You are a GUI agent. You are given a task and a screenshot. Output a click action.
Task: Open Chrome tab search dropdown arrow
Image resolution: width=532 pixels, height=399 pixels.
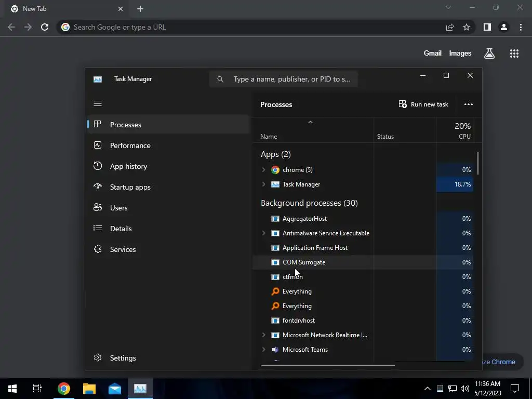(x=448, y=7)
